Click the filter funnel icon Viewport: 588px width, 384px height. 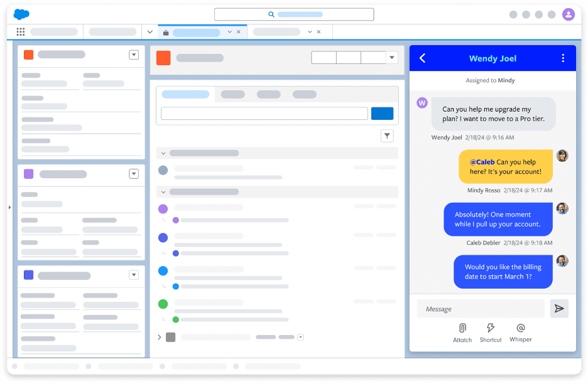coord(388,136)
